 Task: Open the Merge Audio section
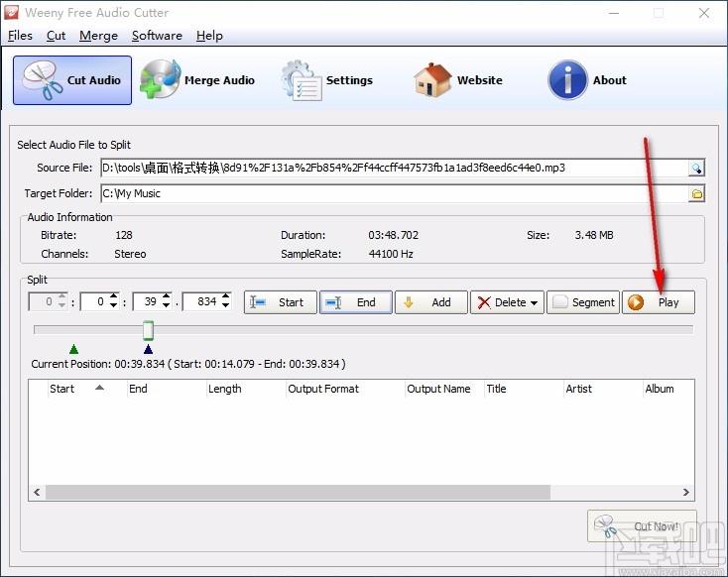(x=197, y=80)
